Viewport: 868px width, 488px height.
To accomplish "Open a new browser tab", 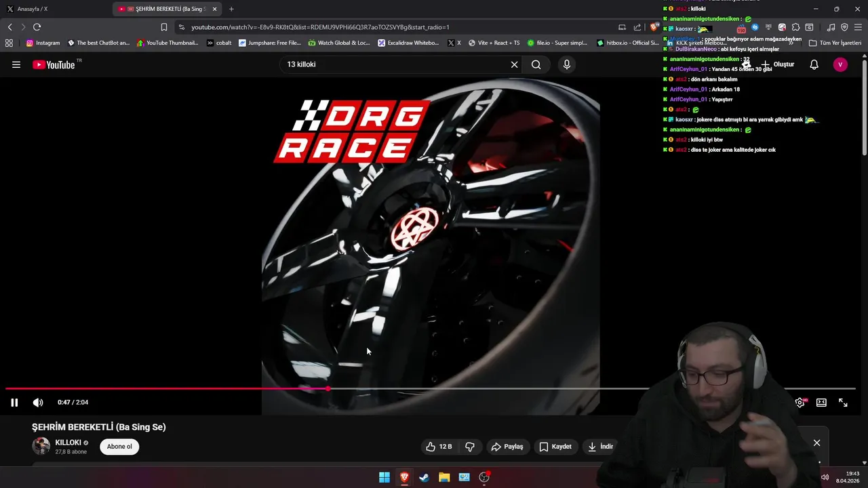I will (231, 9).
